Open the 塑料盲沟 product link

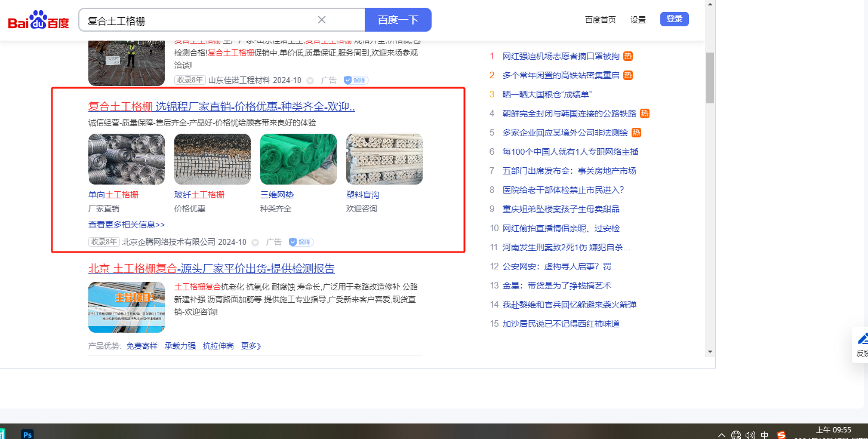(363, 195)
